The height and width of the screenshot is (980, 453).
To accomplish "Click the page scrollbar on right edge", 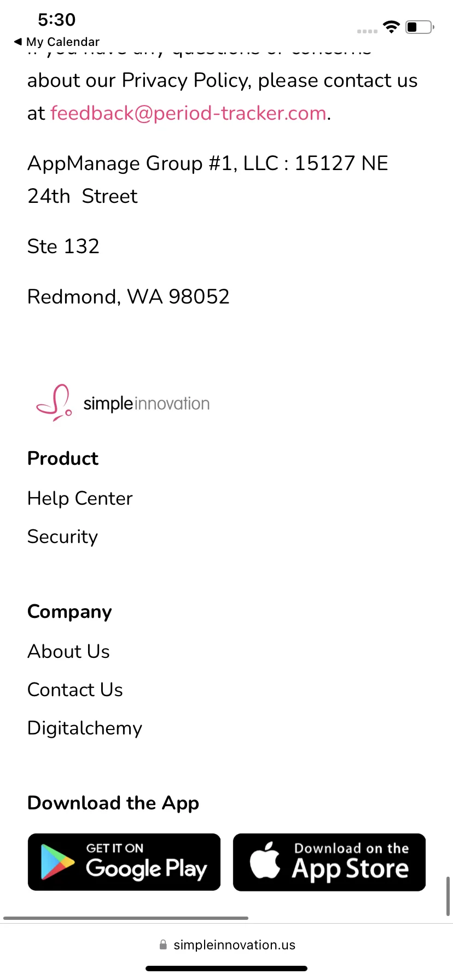I will pyautogui.click(x=449, y=896).
